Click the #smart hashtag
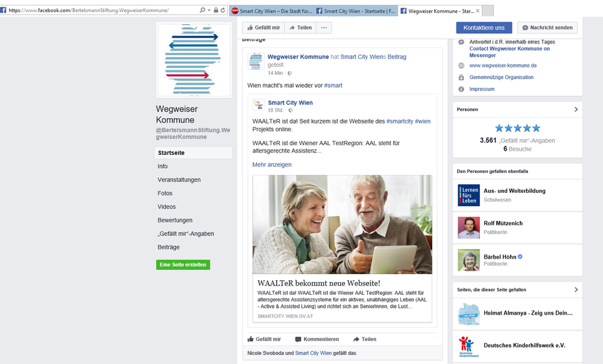Image resolution: width=603 pixels, height=364 pixels. 333,86
